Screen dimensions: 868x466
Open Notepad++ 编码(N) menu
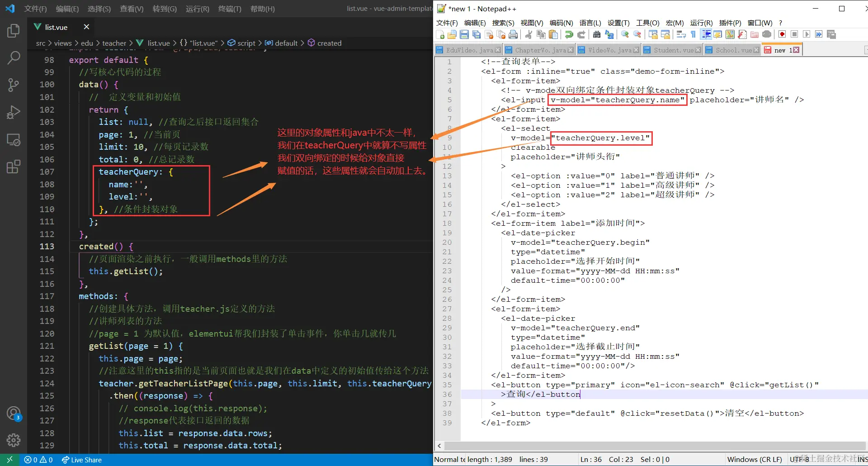pyautogui.click(x=561, y=23)
